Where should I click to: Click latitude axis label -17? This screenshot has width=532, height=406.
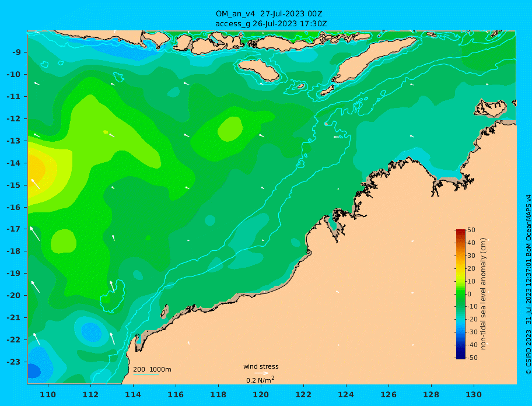[13, 229]
